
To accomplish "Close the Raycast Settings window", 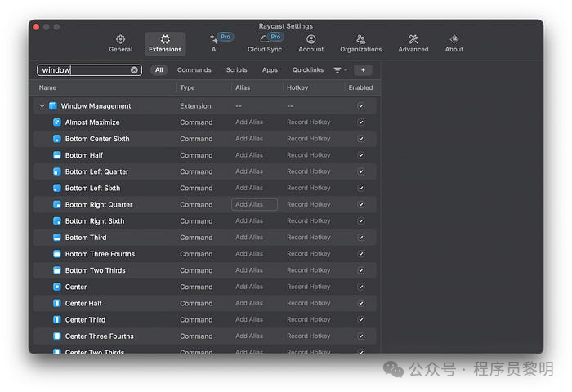I will 36,27.
